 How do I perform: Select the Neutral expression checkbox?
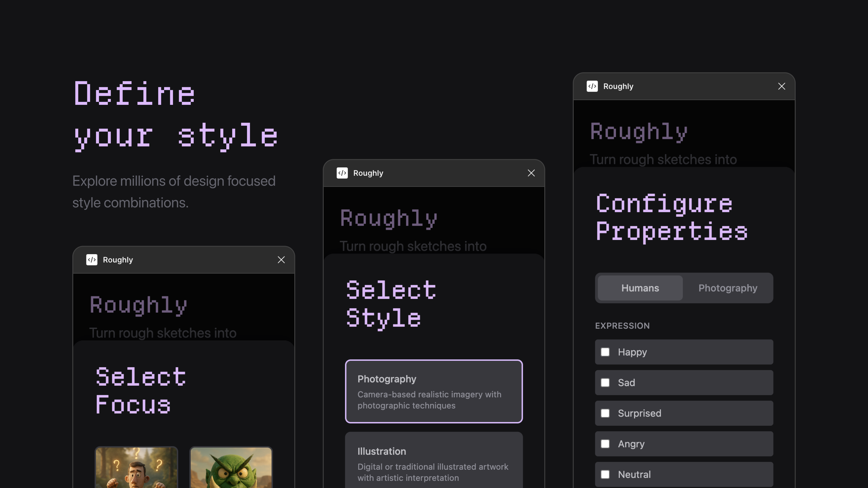coord(605,474)
